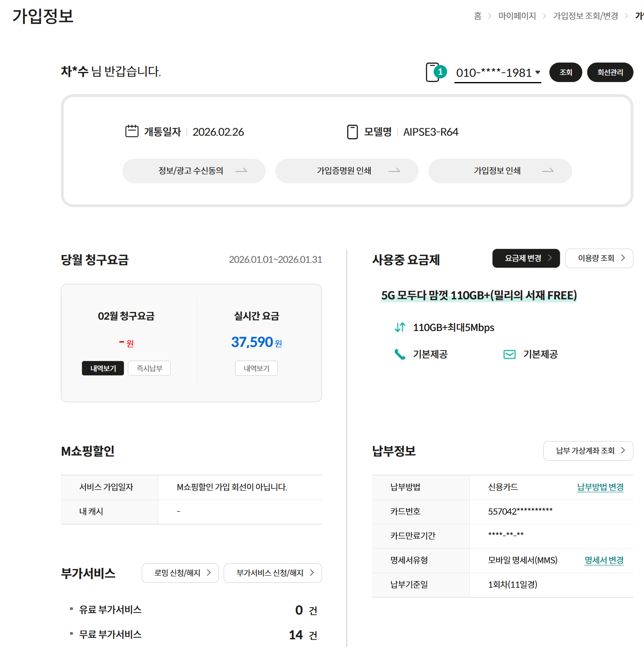Go to 마이페이지 in the breadcrumb
Screen dimensions: 644x658
pyautogui.click(x=517, y=16)
